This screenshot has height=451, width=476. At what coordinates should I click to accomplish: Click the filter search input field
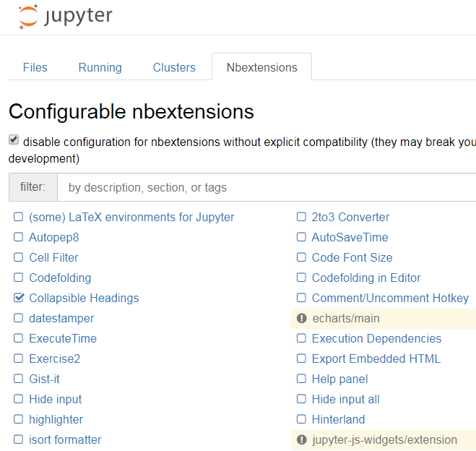pyautogui.click(x=267, y=187)
